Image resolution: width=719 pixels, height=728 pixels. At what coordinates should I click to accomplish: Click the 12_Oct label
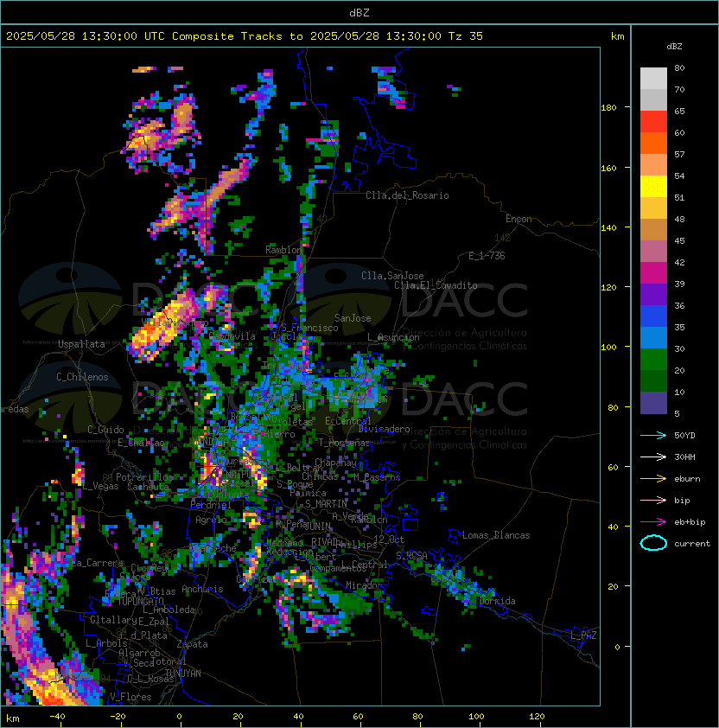389,540
